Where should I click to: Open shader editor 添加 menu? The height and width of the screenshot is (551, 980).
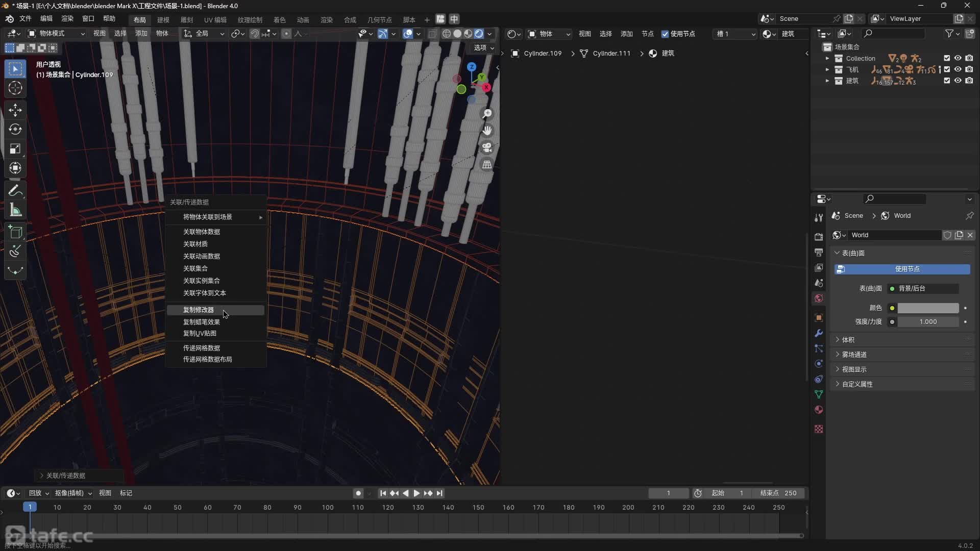point(626,34)
